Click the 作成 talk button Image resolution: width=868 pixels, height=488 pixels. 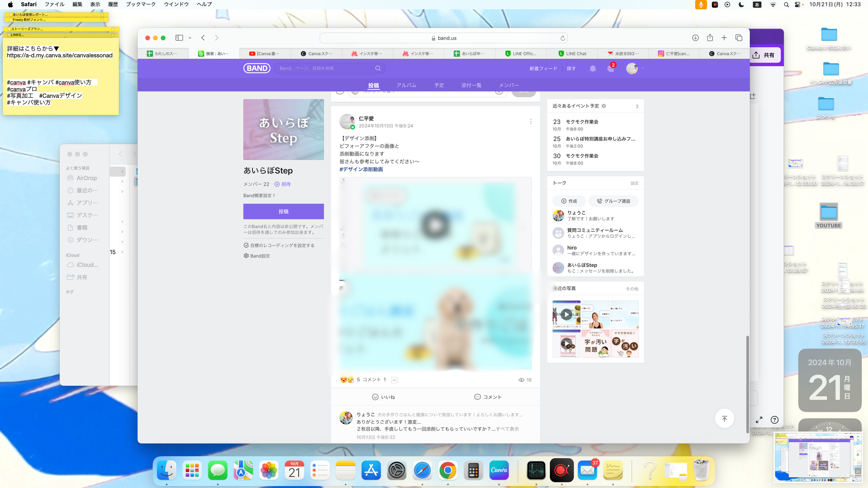click(569, 201)
